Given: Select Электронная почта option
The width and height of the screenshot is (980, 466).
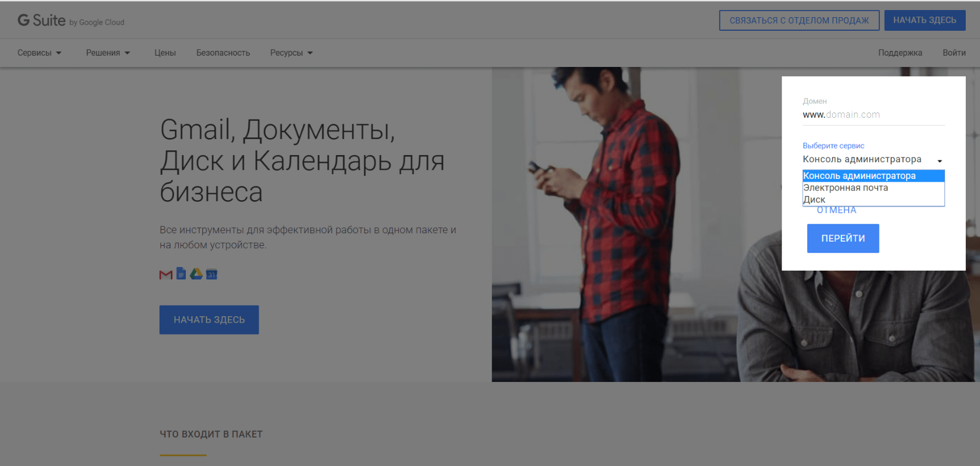Looking at the screenshot, I should pos(873,188).
